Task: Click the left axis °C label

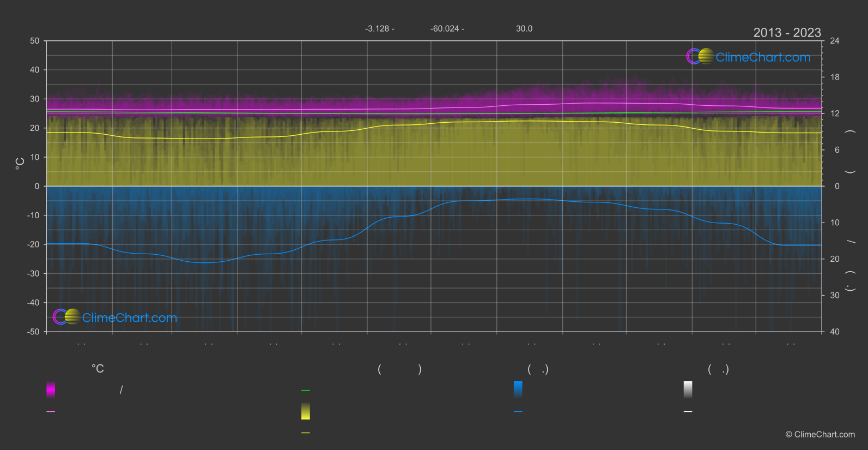Action: click(x=20, y=164)
